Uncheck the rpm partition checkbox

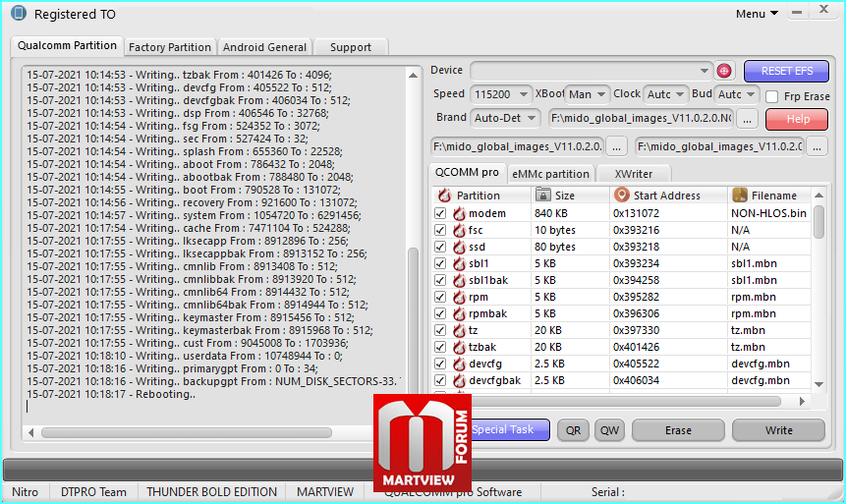coord(440,298)
